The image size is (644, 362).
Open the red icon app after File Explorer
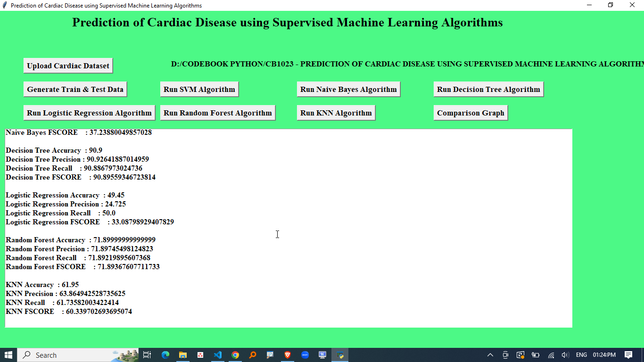pos(200,355)
